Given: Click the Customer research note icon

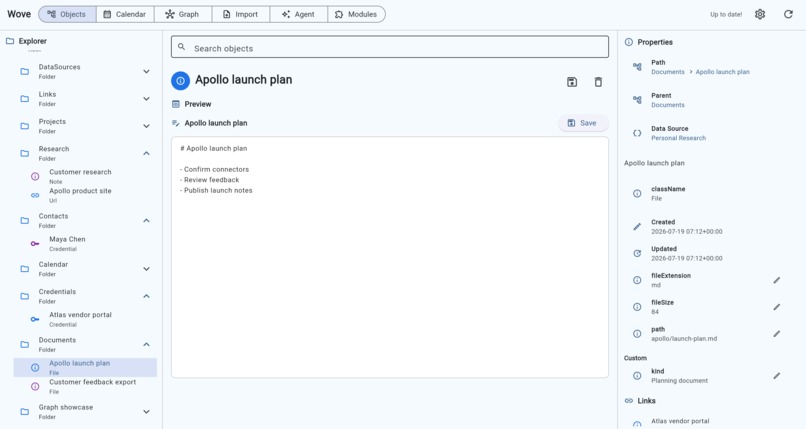Looking at the screenshot, I should [x=35, y=176].
